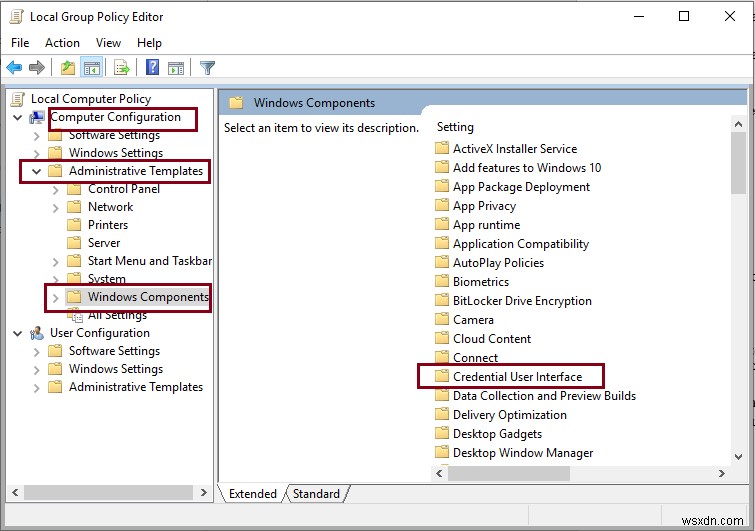755x531 pixels.
Task: Click the All Settings icon in tree
Action: [75, 316]
